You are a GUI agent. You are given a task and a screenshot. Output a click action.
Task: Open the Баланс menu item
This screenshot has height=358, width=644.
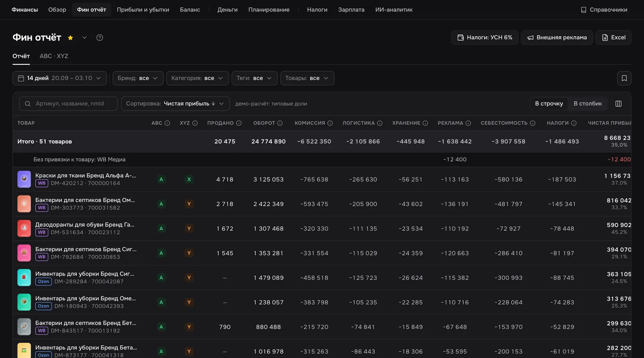click(190, 10)
